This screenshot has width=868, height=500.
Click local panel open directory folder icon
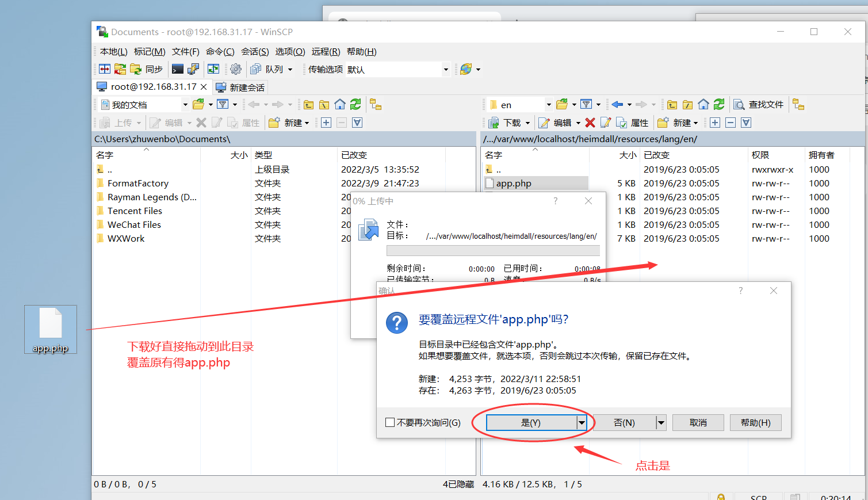198,104
